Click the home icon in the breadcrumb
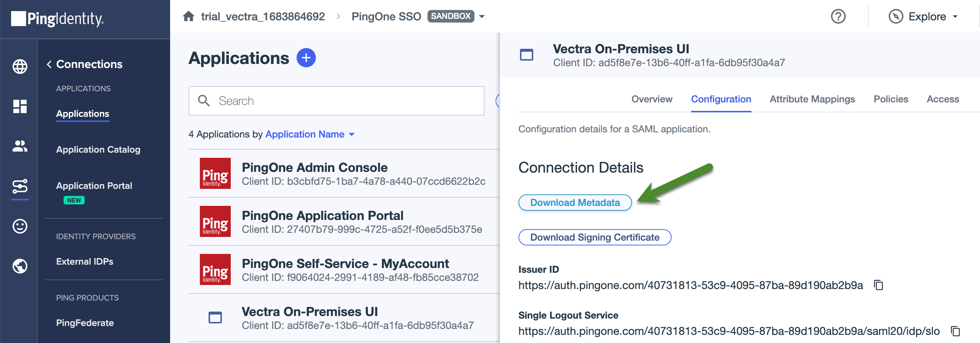Screen dimensions: 980x343 pos(189,16)
